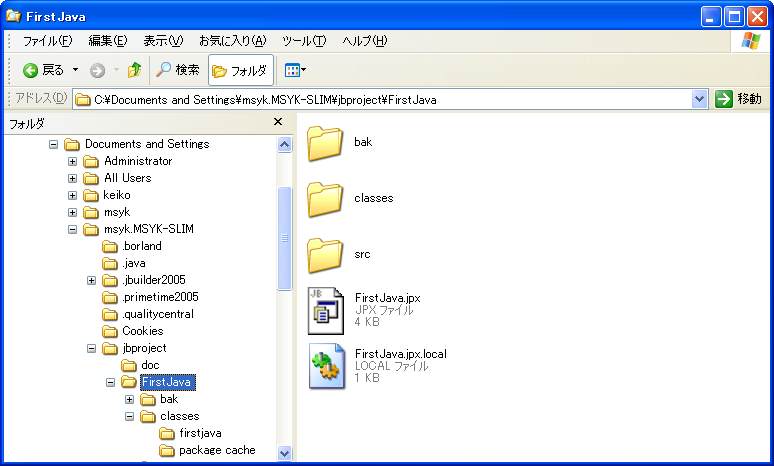Open the FirstJava.jpx project file icon

point(326,310)
